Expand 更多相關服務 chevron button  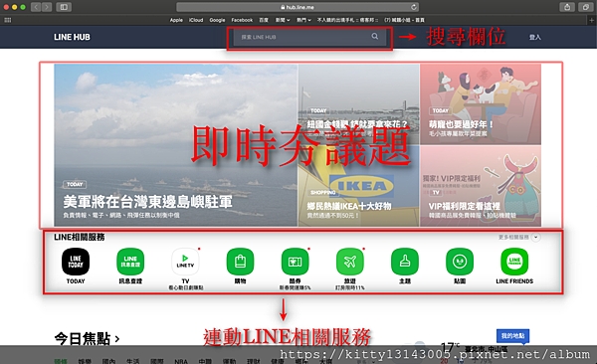(x=535, y=238)
